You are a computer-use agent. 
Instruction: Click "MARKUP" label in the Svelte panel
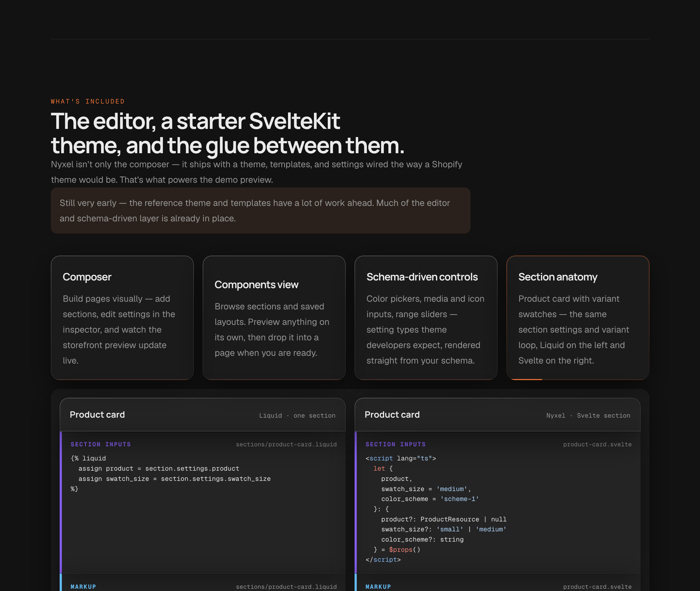pyautogui.click(x=378, y=587)
